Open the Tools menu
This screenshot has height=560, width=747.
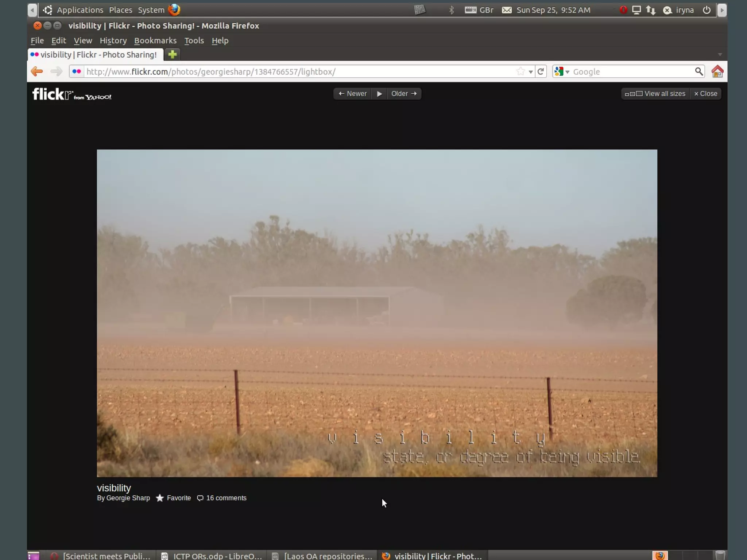click(194, 40)
